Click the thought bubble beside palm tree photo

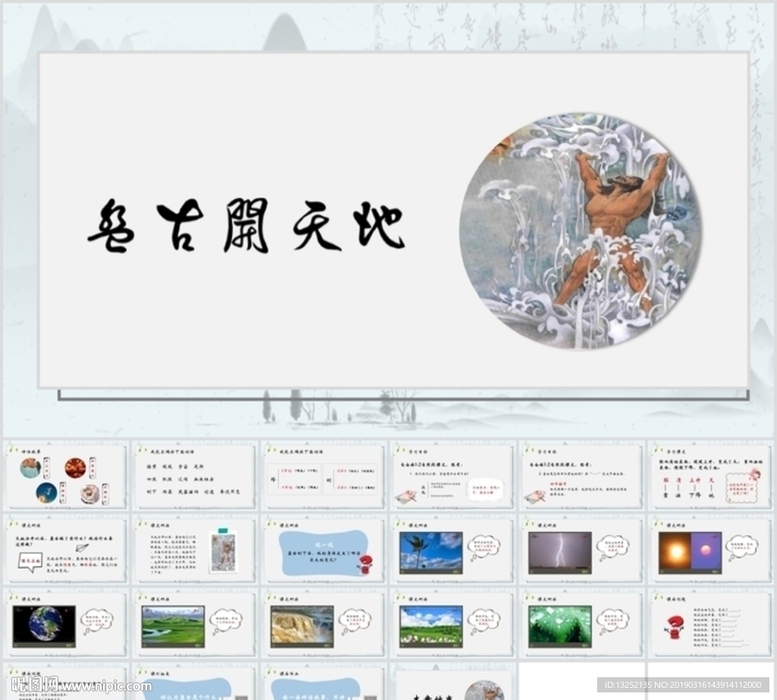tap(483, 547)
